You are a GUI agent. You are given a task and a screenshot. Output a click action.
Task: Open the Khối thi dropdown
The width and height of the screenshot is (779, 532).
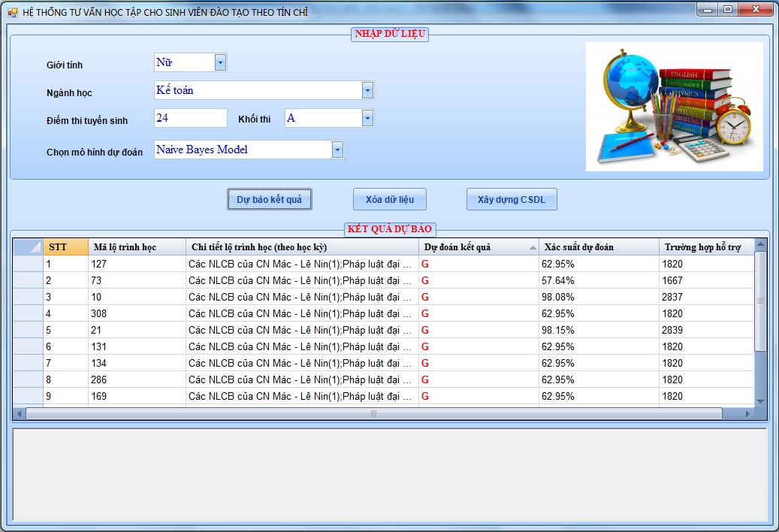[x=367, y=119]
